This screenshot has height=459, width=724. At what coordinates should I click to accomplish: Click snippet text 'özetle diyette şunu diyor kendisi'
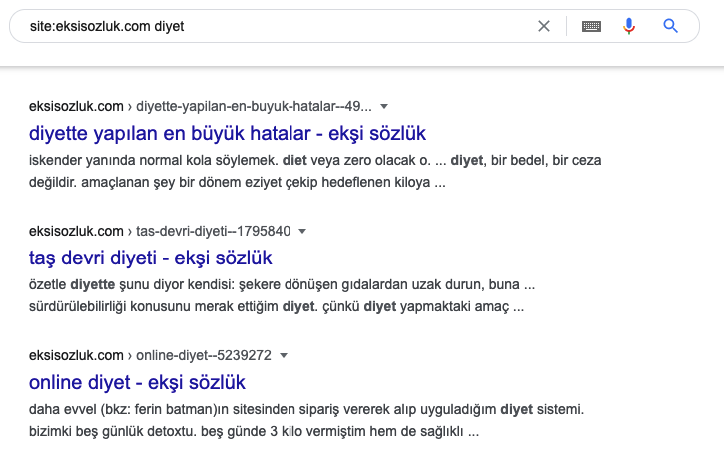pyautogui.click(x=132, y=284)
